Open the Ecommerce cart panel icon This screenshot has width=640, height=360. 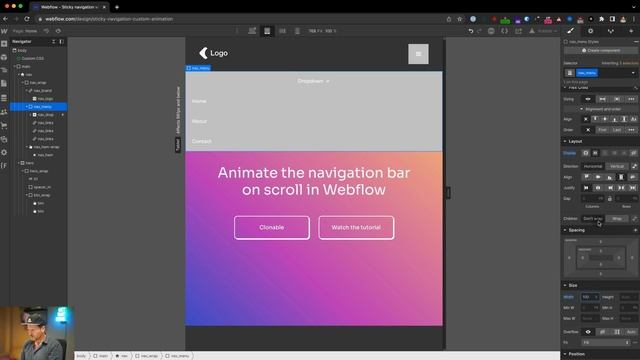4,125
